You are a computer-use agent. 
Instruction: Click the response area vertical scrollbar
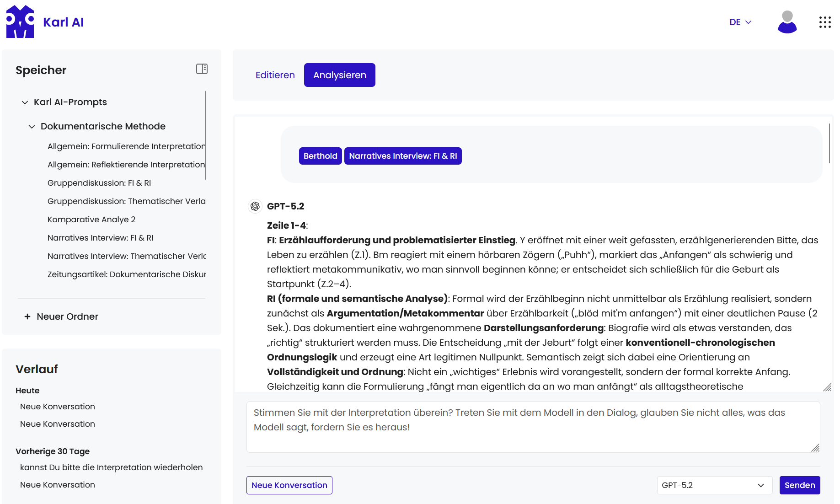click(829, 143)
